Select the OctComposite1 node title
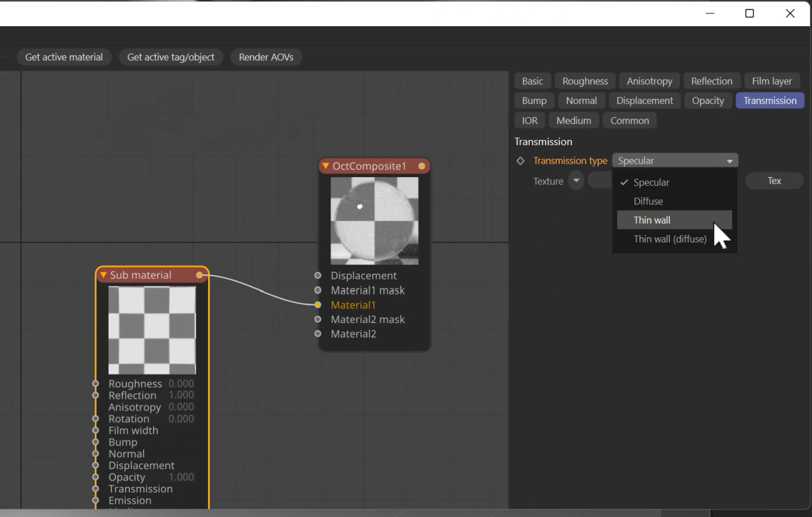 click(369, 166)
